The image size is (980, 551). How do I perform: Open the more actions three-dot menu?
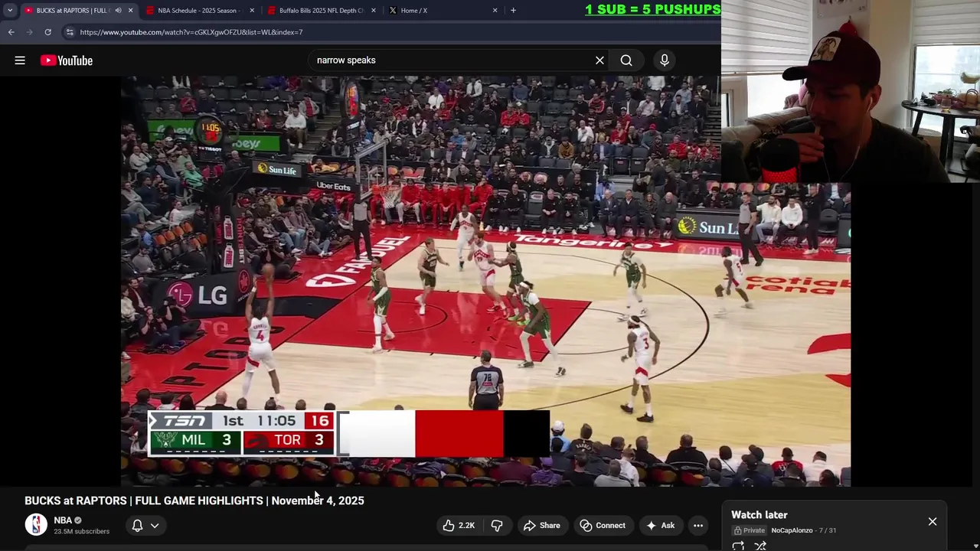698,525
